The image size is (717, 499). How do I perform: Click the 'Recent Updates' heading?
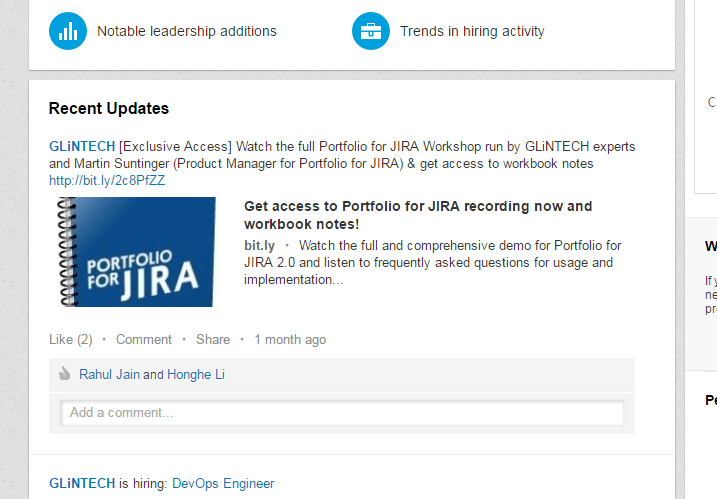[109, 108]
